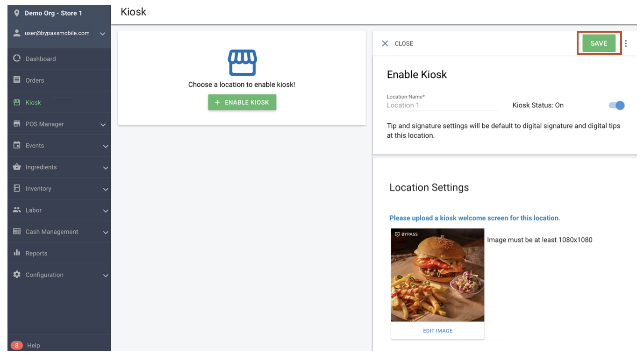Image resolution: width=644 pixels, height=355 pixels.
Task: Go to the Orders page
Action: coord(59,80)
